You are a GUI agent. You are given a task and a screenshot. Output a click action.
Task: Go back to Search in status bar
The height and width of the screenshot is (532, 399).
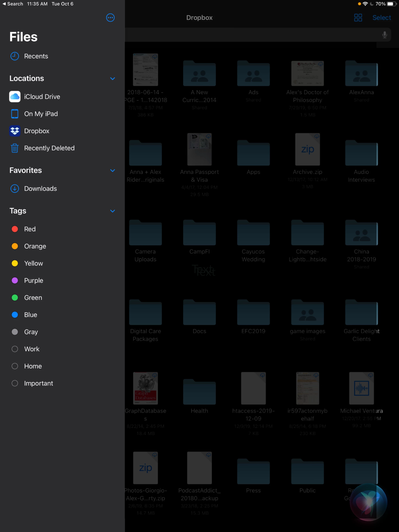13,4
